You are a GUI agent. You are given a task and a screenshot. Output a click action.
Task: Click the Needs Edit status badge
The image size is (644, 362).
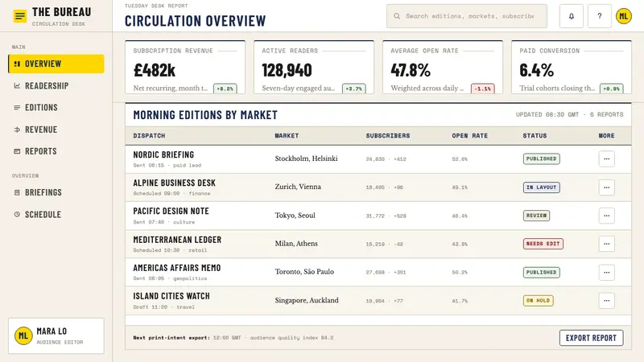click(543, 244)
